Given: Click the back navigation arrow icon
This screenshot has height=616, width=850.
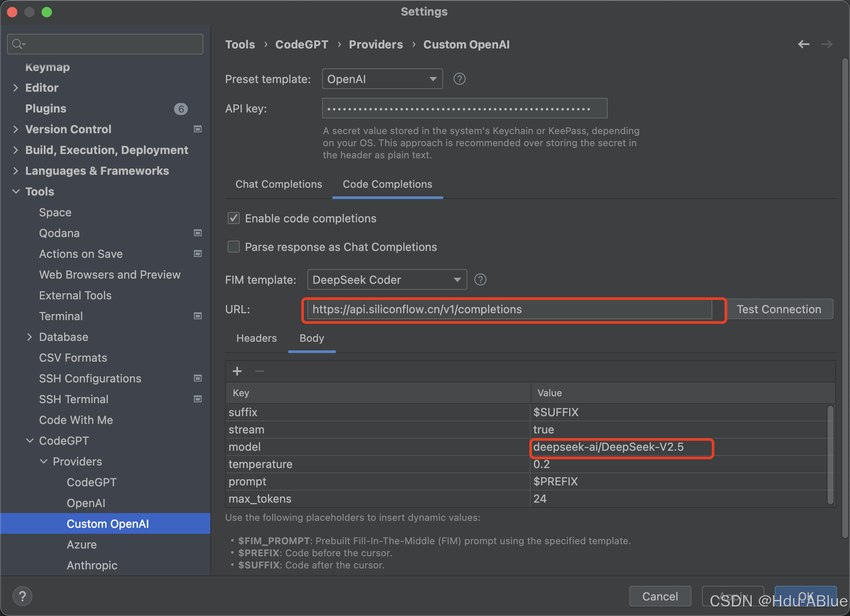Looking at the screenshot, I should 803,44.
